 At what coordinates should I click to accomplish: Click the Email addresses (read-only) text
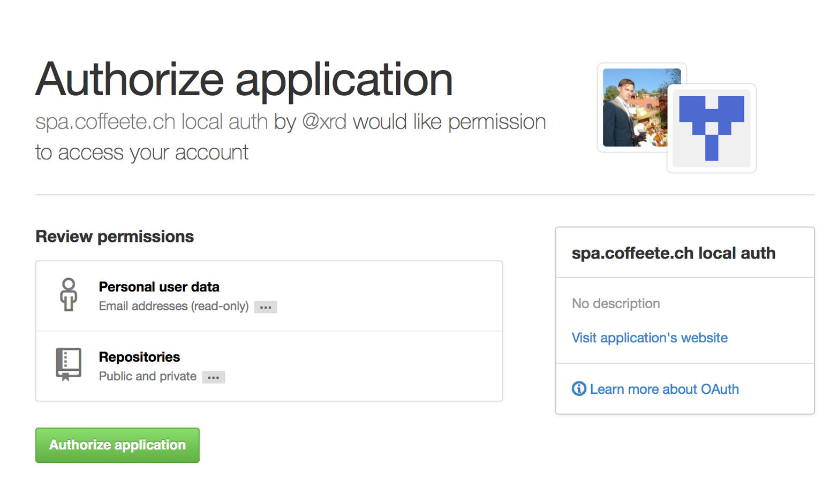[173, 306]
